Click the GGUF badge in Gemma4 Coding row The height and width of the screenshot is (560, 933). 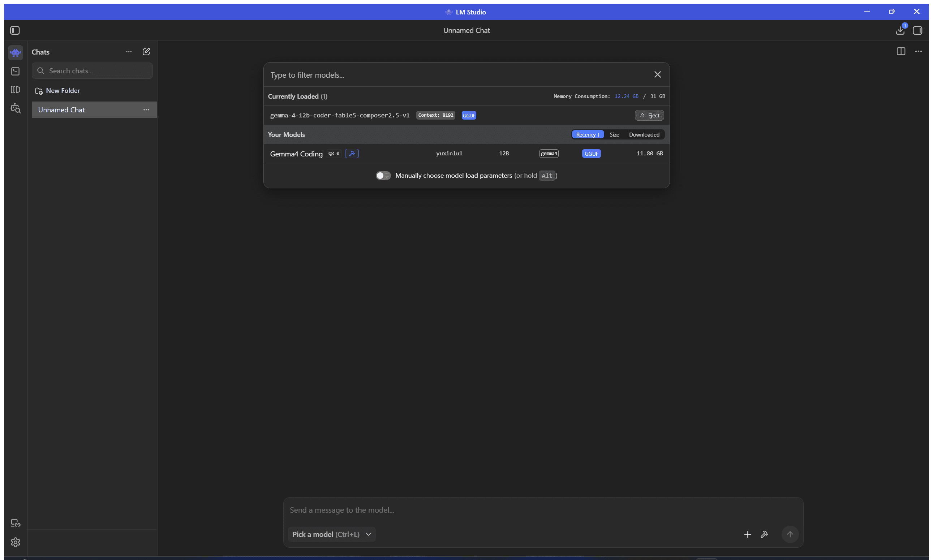point(591,154)
